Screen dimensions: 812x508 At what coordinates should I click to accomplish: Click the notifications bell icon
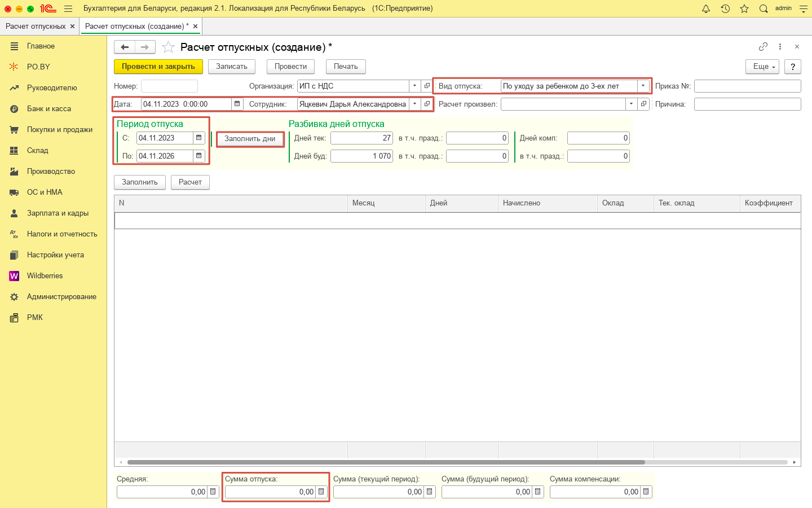pyautogui.click(x=706, y=8)
